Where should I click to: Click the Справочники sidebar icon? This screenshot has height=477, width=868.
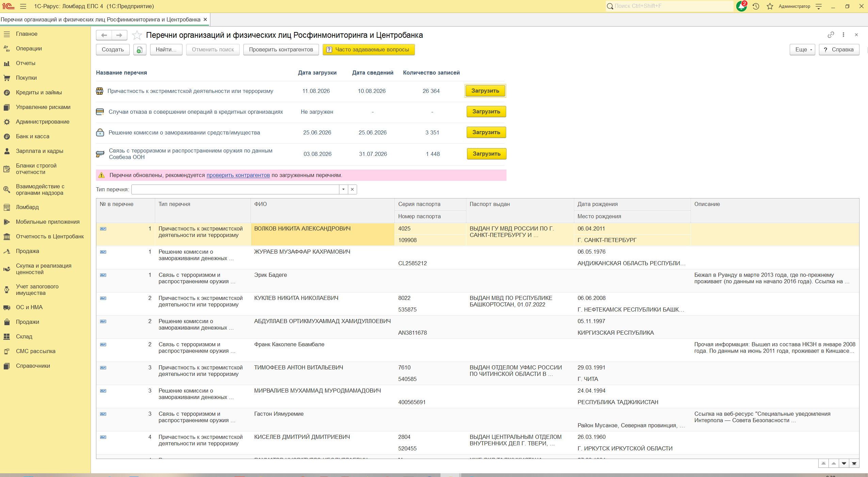click(7, 366)
